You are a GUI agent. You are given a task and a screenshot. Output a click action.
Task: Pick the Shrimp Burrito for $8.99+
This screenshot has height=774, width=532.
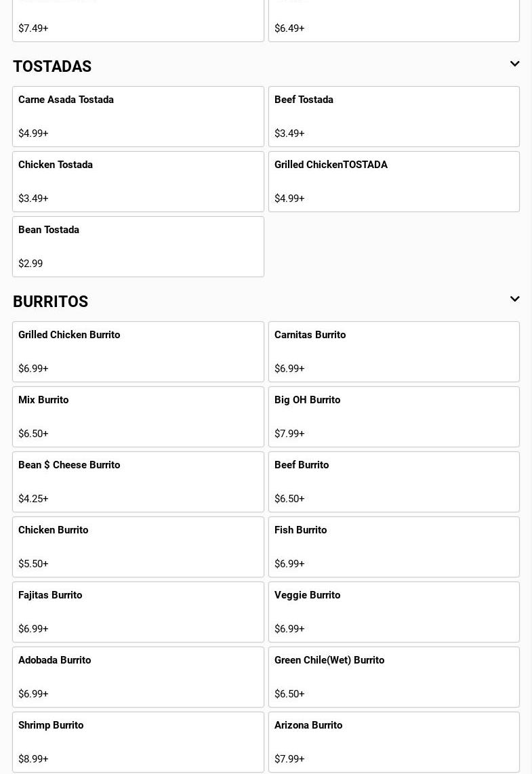(138, 742)
